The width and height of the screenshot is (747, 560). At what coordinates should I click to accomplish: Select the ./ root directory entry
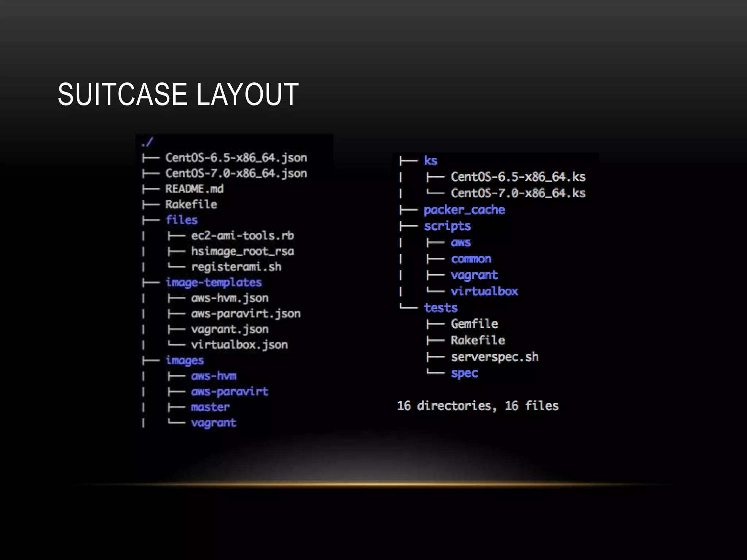point(147,142)
